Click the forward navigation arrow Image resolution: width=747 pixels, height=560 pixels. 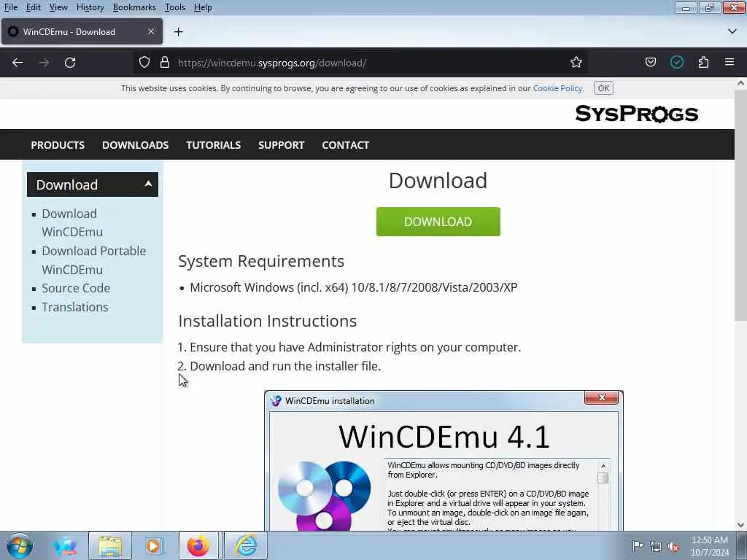(x=44, y=63)
